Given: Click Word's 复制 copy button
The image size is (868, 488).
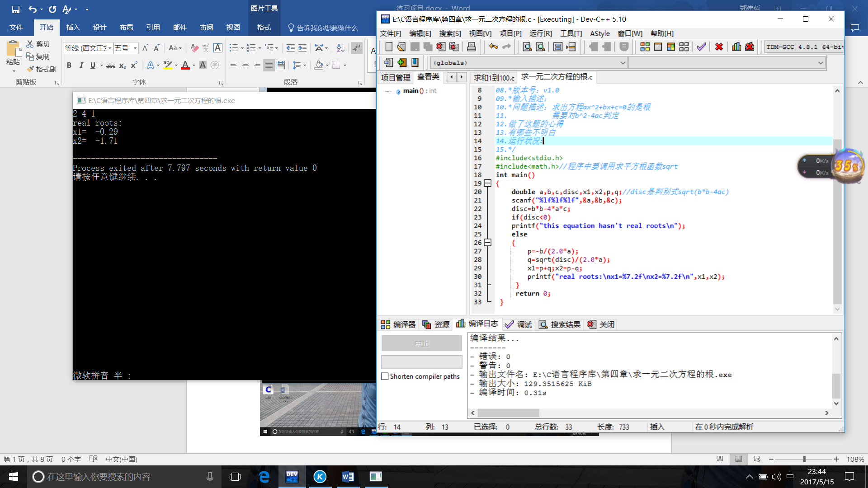Looking at the screenshot, I should pyautogui.click(x=38, y=56).
